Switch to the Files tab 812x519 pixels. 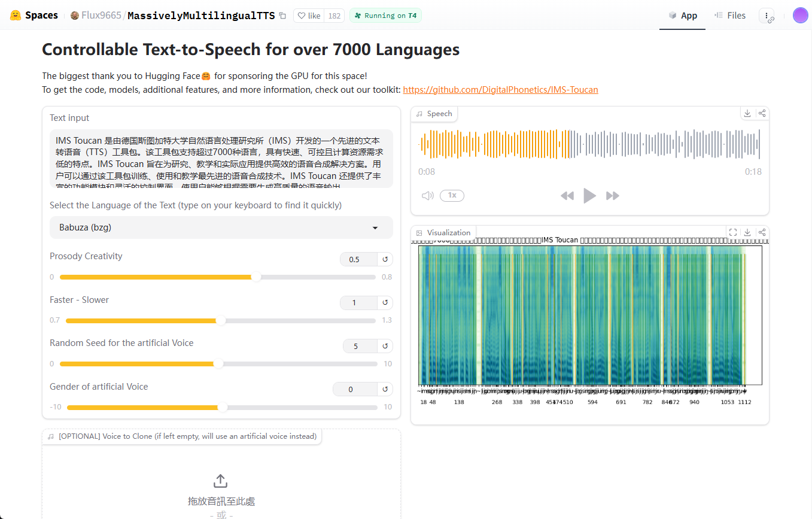(x=730, y=16)
